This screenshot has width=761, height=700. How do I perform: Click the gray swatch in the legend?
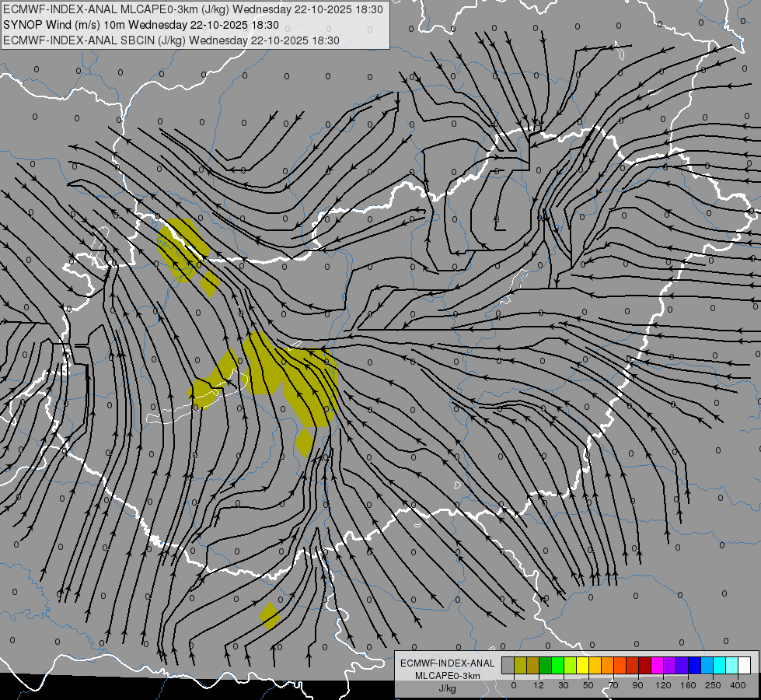tap(508, 665)
